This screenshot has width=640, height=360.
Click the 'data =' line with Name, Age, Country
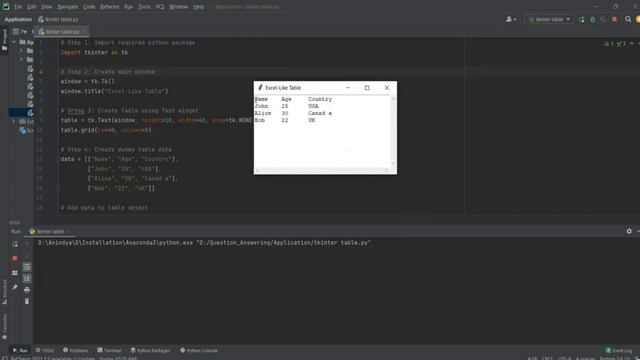pyautogui.click(x=119, y=159)
